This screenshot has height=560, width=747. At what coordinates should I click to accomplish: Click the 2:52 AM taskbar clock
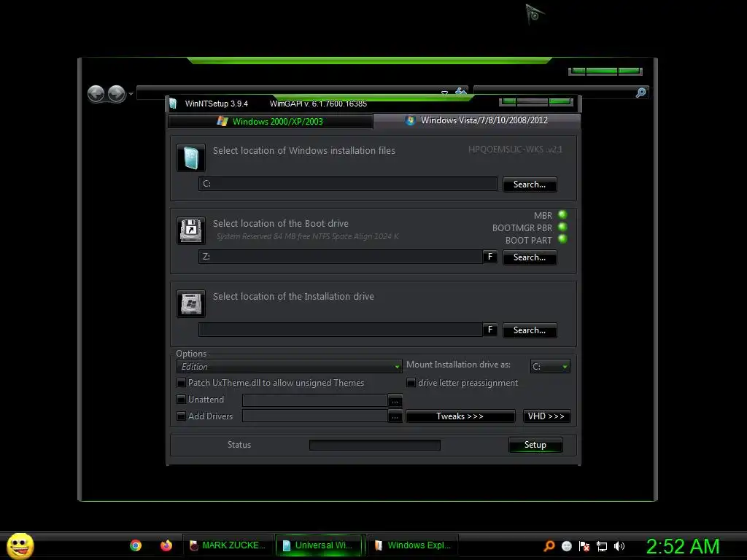click(683, 546)
